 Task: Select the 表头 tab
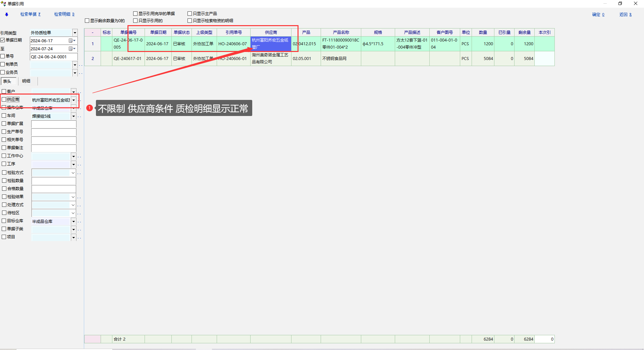(x=7, y=81)
